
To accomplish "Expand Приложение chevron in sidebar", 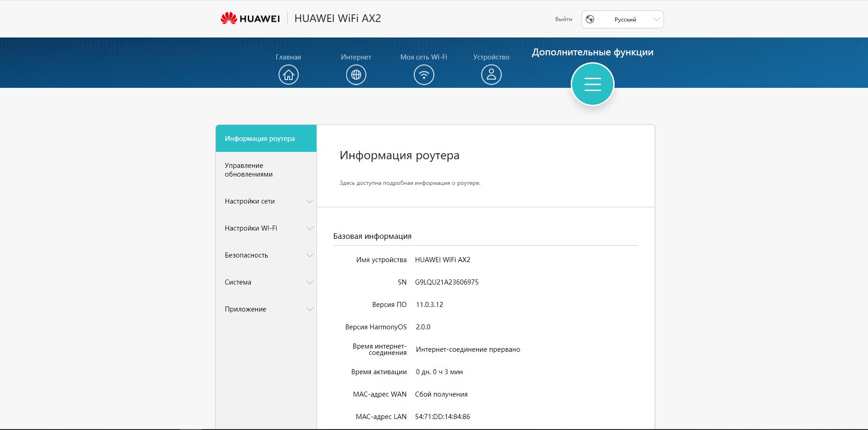I will tap(310, 309).
